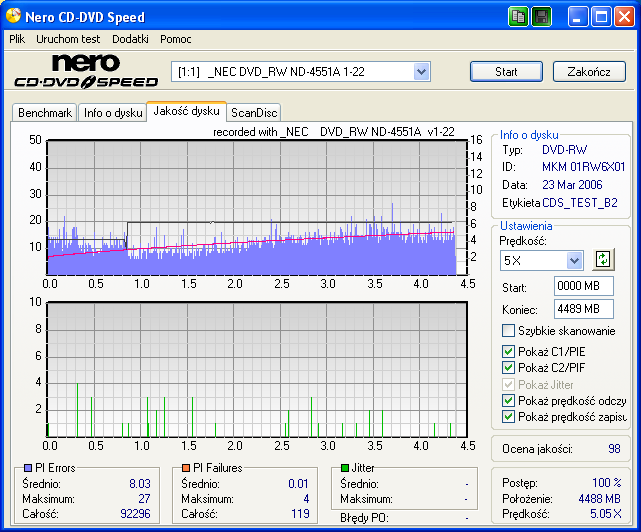The width and height of the screenshot is (641, 532).
Task: Click the Start position 0000 MB field
Action: 584,286
